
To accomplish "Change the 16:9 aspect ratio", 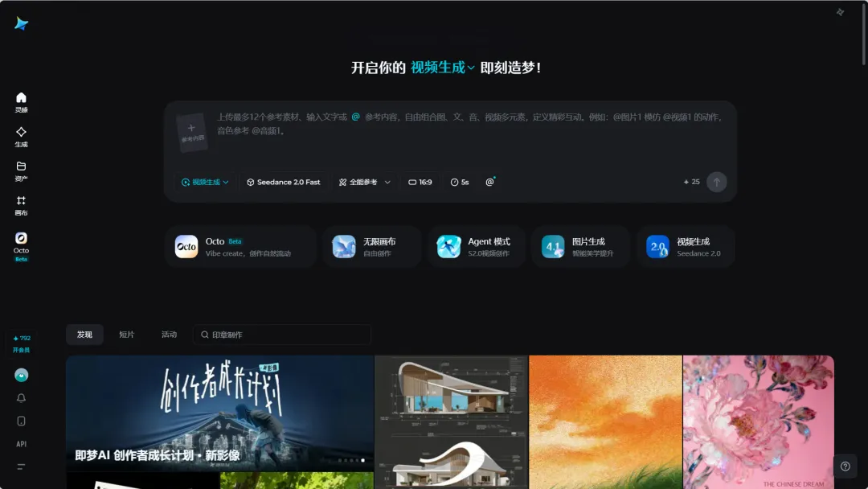I will click(x=420, y=183).
